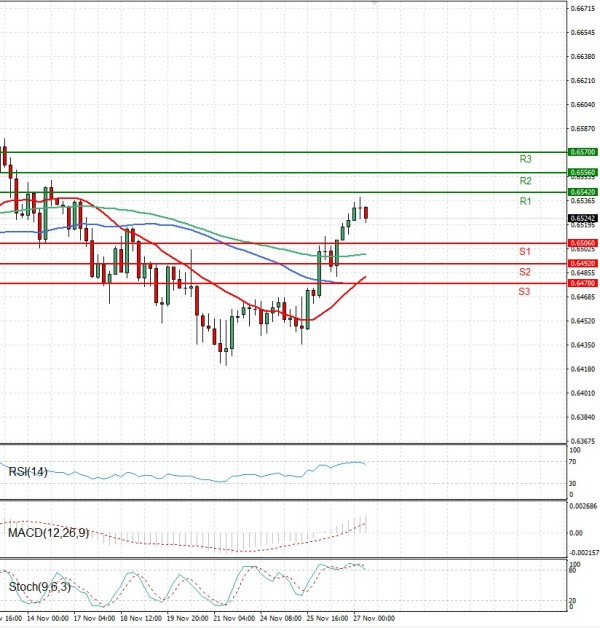600x628 pixels.
Task: Click the R3 resistance label
Action: (x=525, y=159)
